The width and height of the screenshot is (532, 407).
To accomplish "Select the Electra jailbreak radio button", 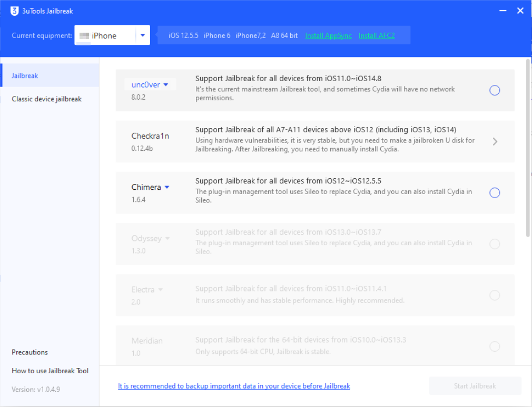I will pos(495,295).
